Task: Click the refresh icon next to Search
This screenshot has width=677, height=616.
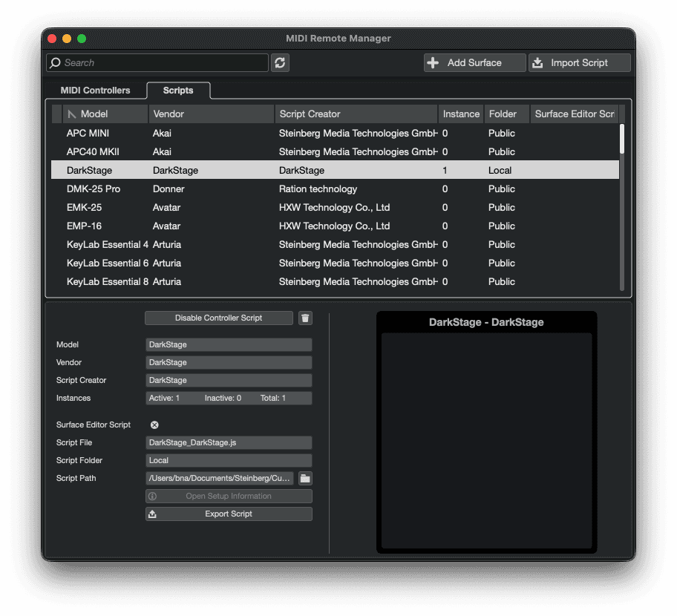Action: point(280,63)
